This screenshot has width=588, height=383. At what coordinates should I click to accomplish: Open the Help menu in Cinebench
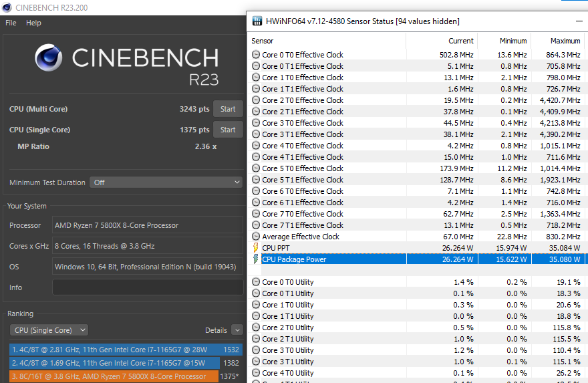click(33, 23)
